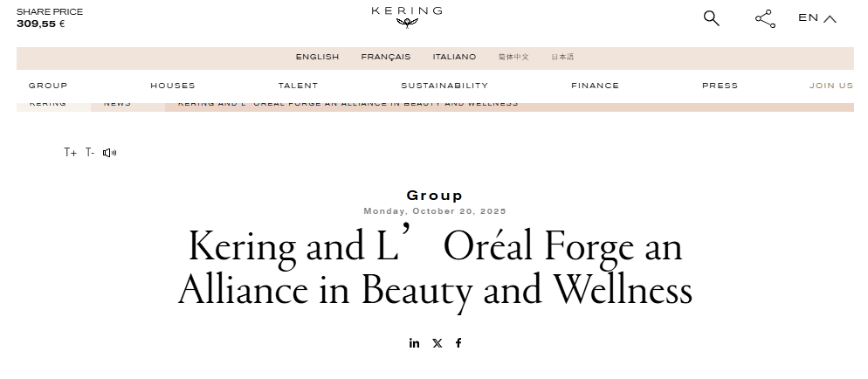Switch language to Italiano
Image resolution: width=868 pixels, height=379 pixels.
[x=454, y=58]
